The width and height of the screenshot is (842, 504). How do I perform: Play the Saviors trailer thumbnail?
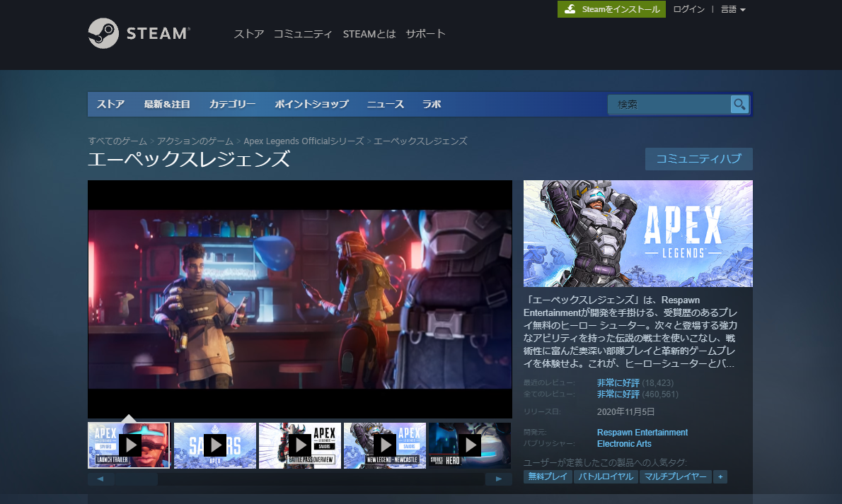[215, 445]
